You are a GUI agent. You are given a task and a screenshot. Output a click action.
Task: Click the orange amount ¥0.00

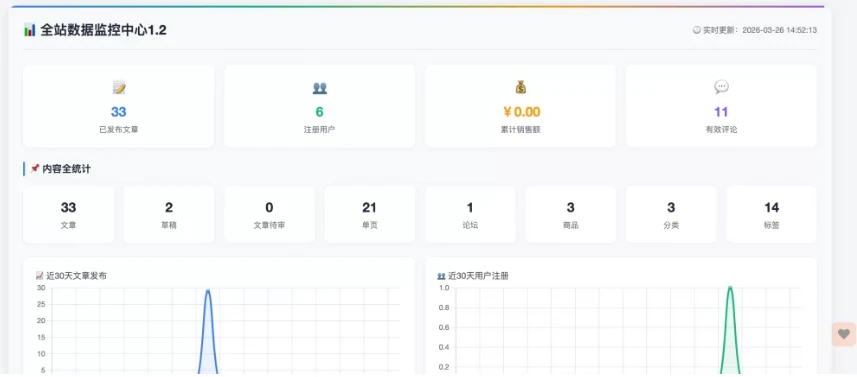(x=521, y=112)
